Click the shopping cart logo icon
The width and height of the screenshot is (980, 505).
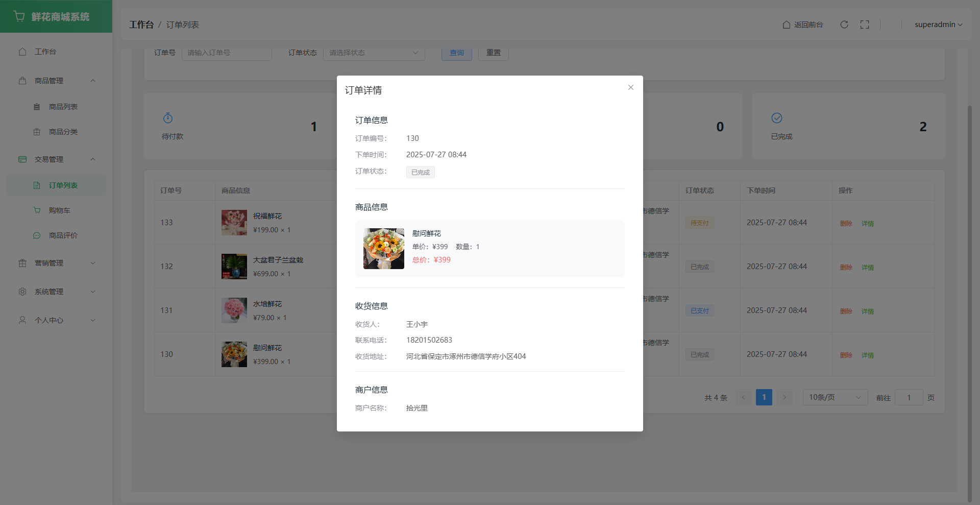point(19,16)
